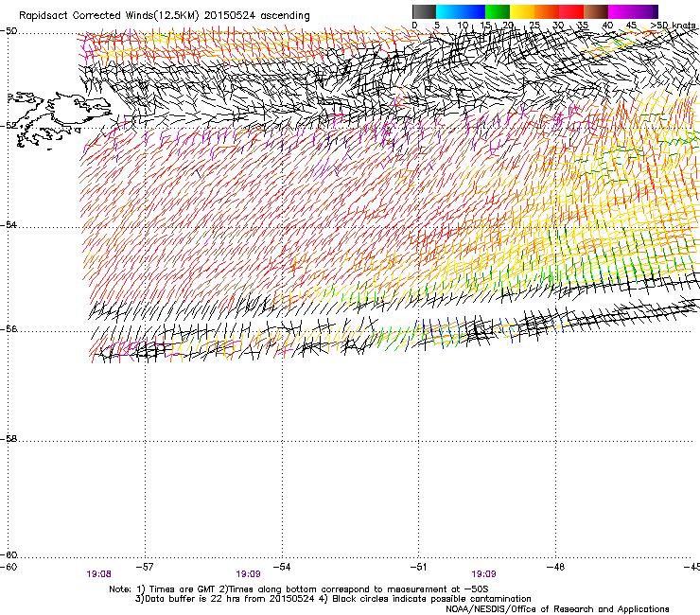The height and width of the screenshot is (615, 700).
Task: Click the Rapidscat Corrected Winds chart title
Action: pos(165,16)
